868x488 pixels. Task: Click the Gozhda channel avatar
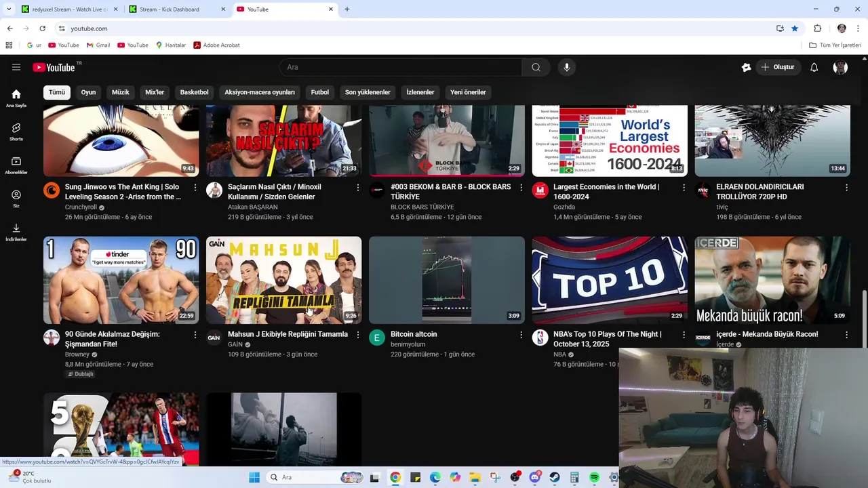540,190
